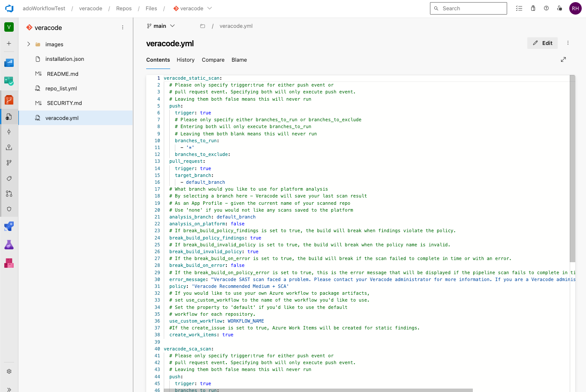The width and height of the screenshot is (586, 392).
Task: Click the 'analysis_on_platform: false' line
Action: click(x=207, y=224)
